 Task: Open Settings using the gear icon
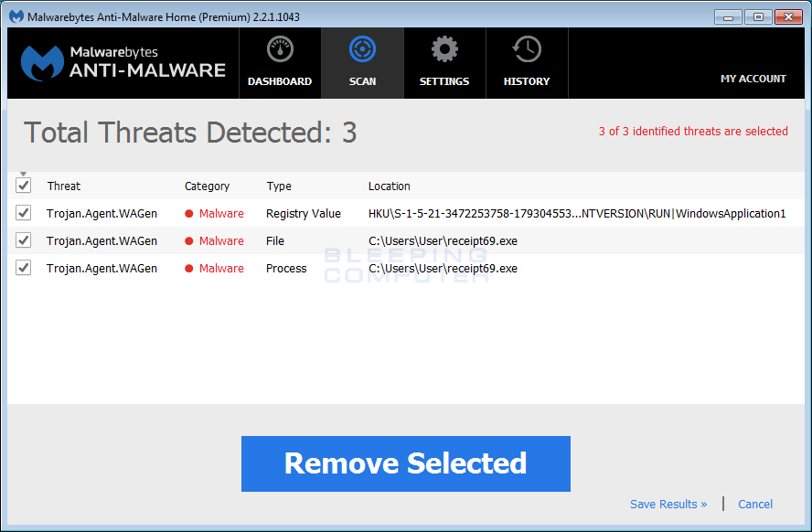[x=444, y=49]
